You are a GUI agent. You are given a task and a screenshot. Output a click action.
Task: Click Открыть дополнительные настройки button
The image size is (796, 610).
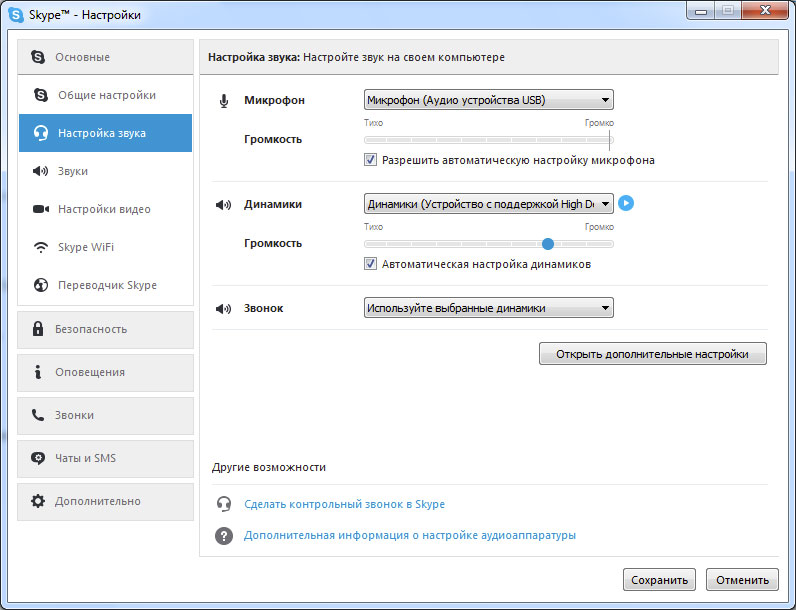[653, 354]
